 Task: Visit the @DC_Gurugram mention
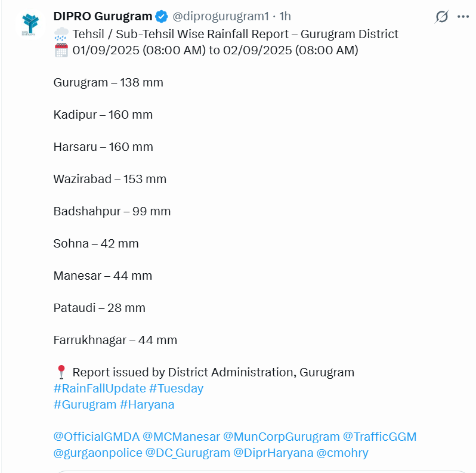click(x=187, y=453)
